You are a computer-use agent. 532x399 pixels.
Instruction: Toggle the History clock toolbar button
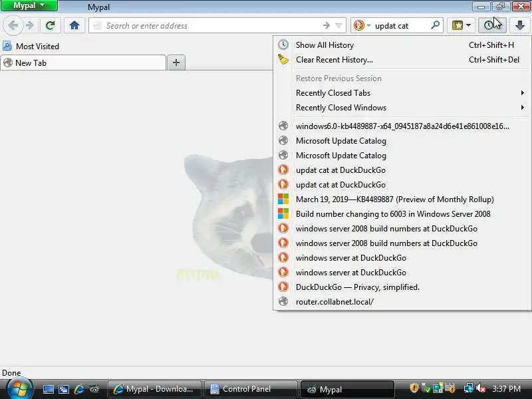(x=492, y=25)
